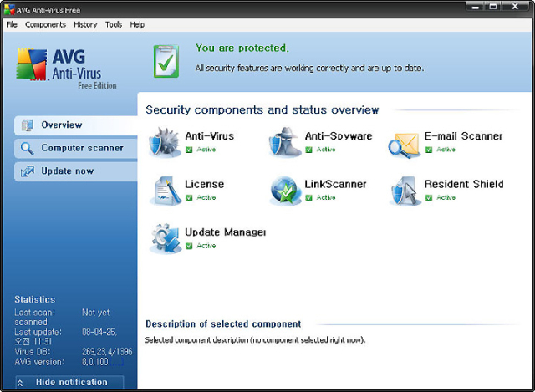
Task: Select the Update Manager gear icon
Action: pyautogui.click(x=166, y=239)
